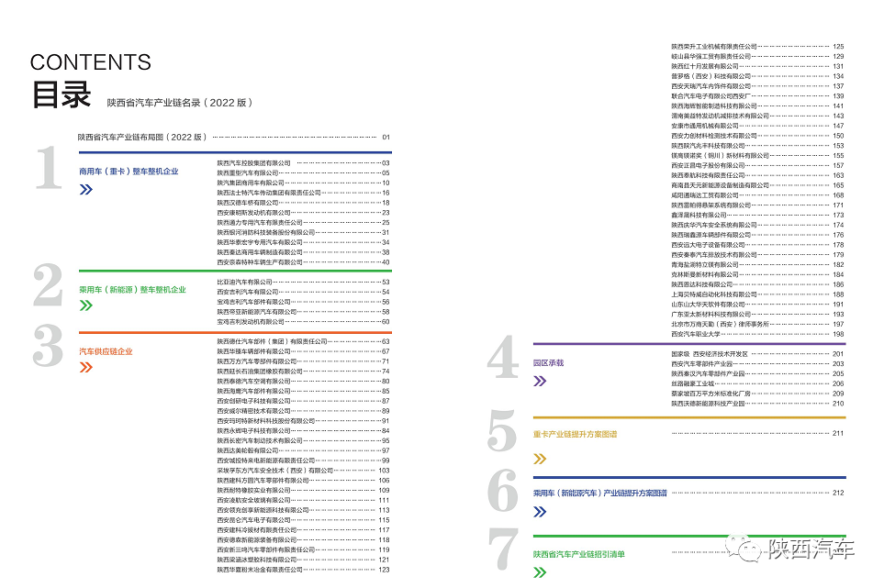Viewport: 884px width, 588px height.
Task: Click the green double-chevron under 乘用车（新能源）整车整机企业
Action: coord(86,305)
